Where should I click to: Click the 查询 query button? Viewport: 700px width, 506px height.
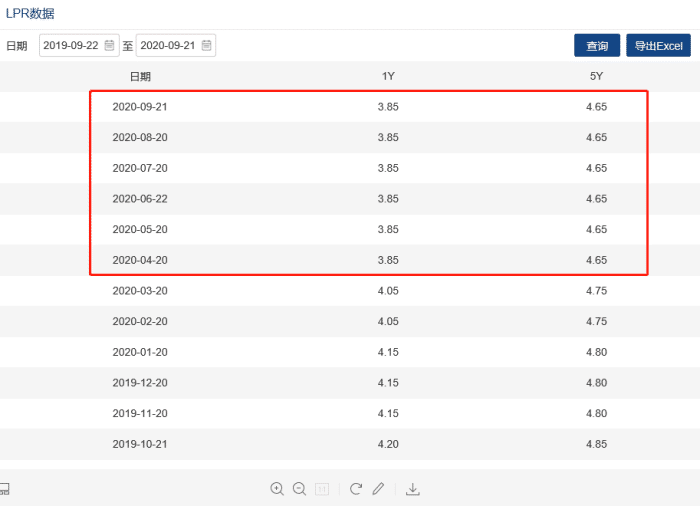pyautogui.click(x=597, y=46)
